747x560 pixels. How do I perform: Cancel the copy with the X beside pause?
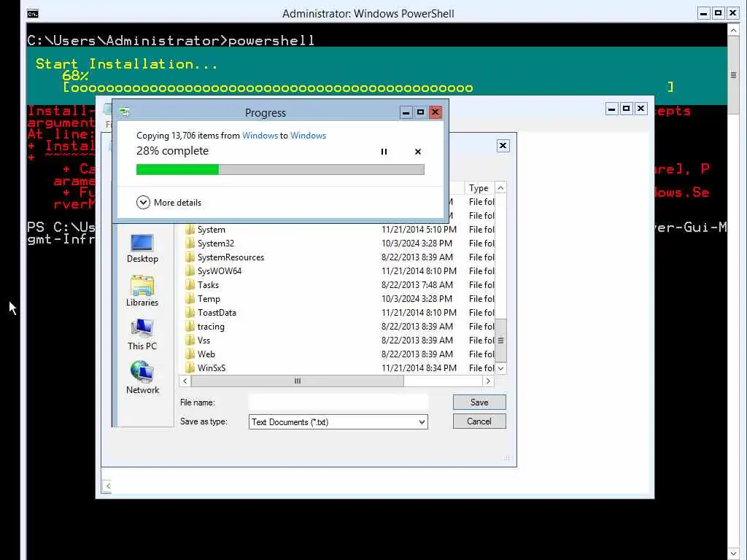[x=418, y=152]
